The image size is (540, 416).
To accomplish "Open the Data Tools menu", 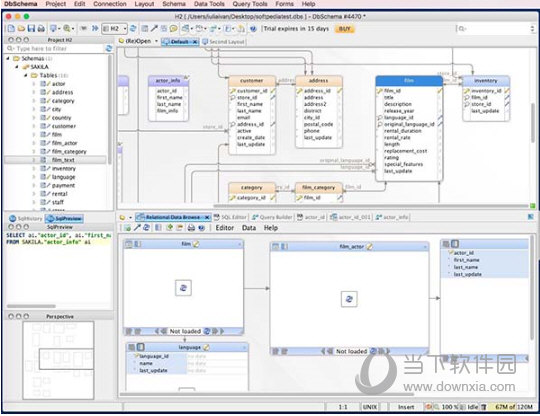I will point(209,4).
